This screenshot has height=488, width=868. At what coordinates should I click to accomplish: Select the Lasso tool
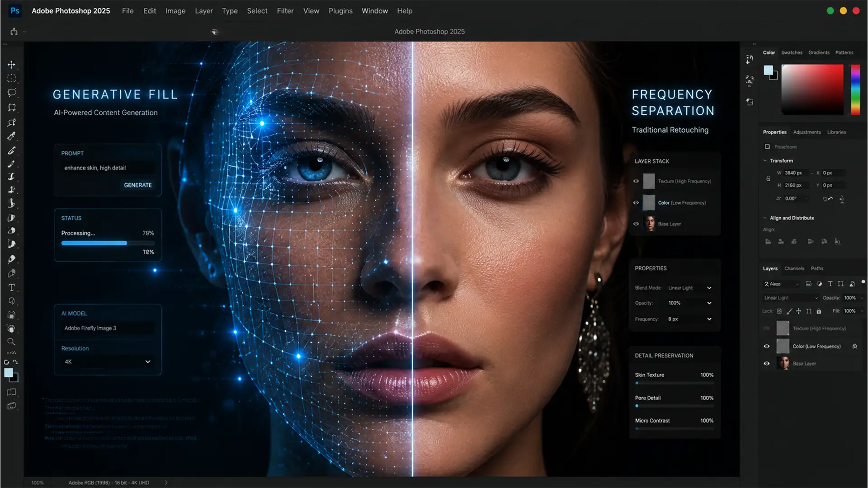pyautogui.click(x=12, y=93)
